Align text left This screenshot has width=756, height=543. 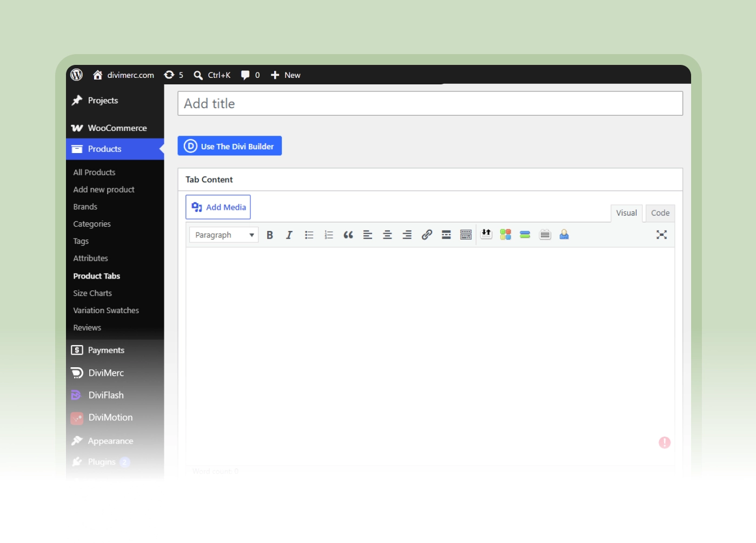(x=368, y=235)
